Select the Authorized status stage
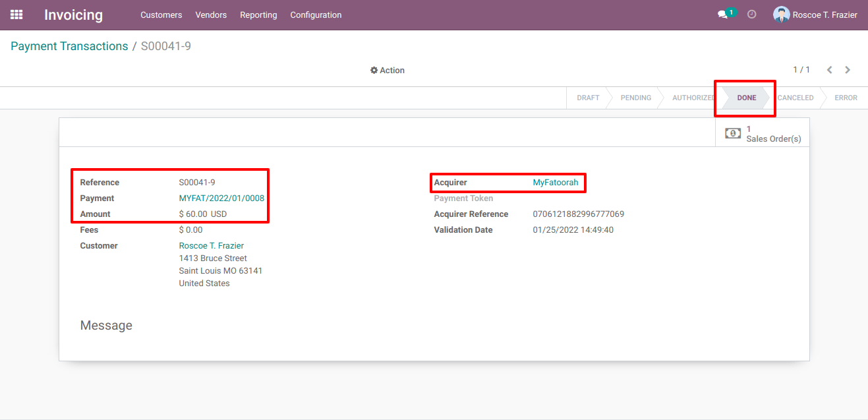 coord(693,98)
